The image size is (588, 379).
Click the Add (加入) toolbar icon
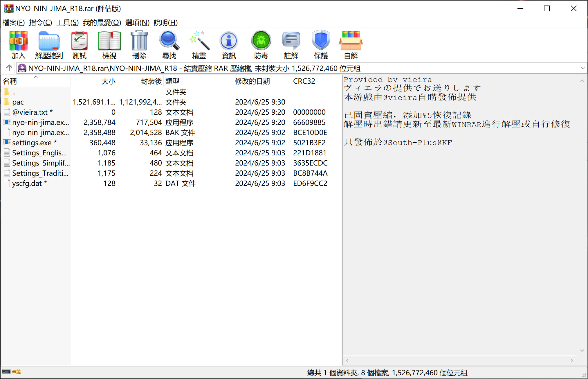pos(18,44)
